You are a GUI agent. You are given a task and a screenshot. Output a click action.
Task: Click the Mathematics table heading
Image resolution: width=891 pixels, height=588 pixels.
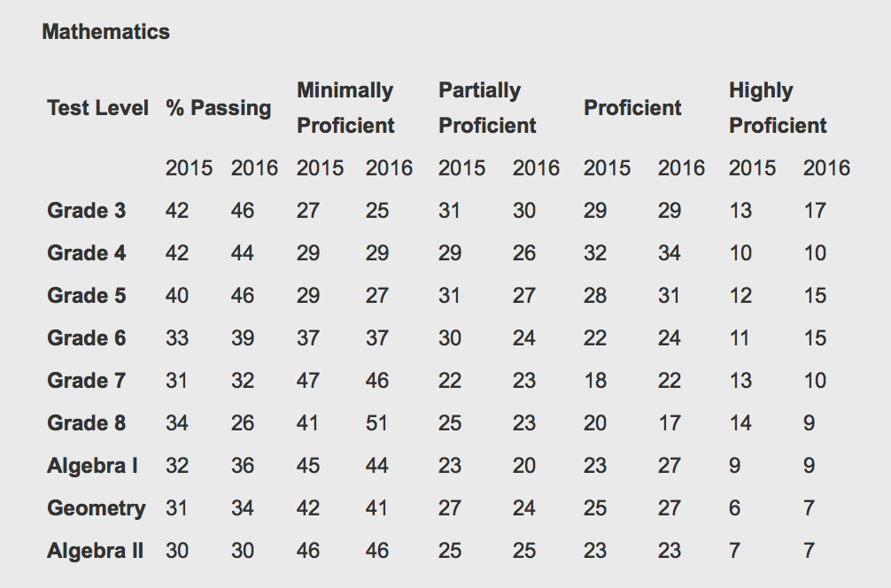(105, 32)
